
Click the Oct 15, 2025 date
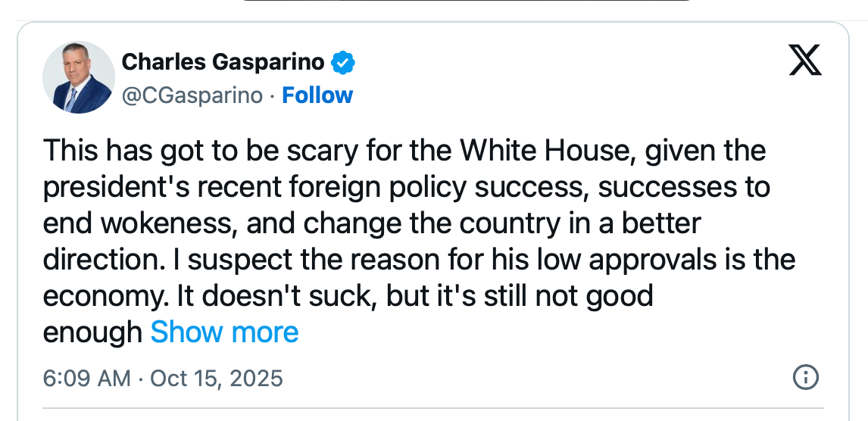tap(217, 377)
